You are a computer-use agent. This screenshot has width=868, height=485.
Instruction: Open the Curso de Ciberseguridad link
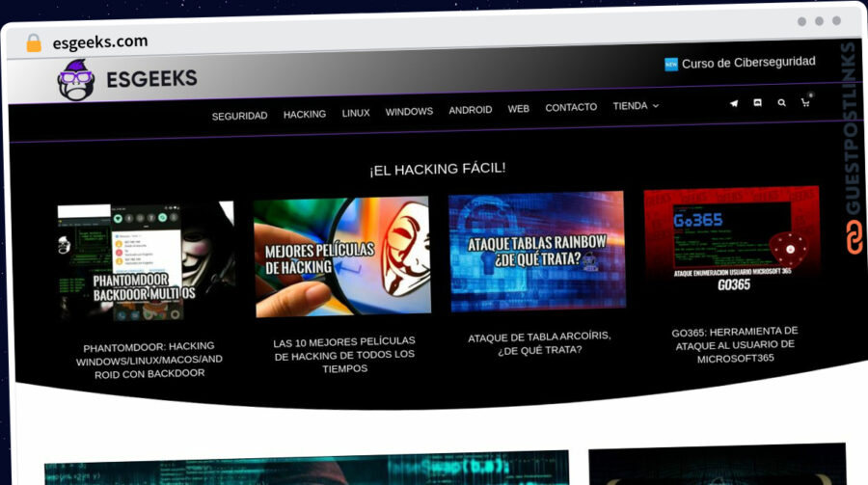point(748,63)
